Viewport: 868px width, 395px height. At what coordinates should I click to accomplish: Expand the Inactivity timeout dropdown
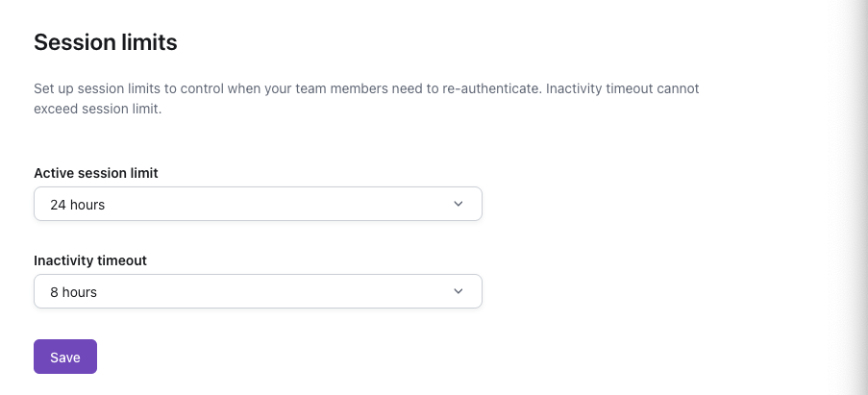point(258,291)
